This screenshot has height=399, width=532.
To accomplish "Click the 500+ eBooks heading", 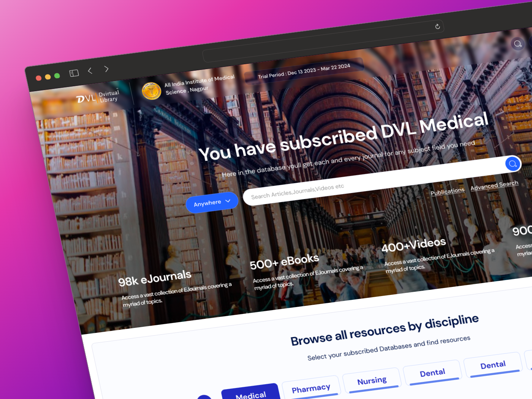I will pyautogui.click(x=284, y=261).
